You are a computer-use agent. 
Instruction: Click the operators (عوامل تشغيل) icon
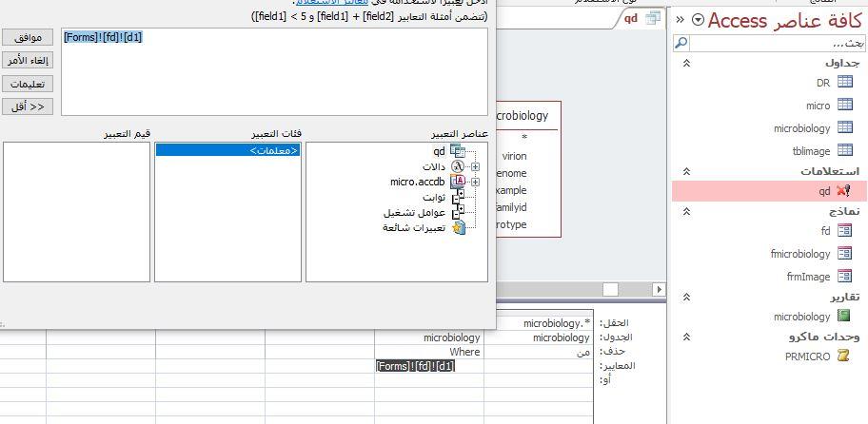click(x=458, y=212)
